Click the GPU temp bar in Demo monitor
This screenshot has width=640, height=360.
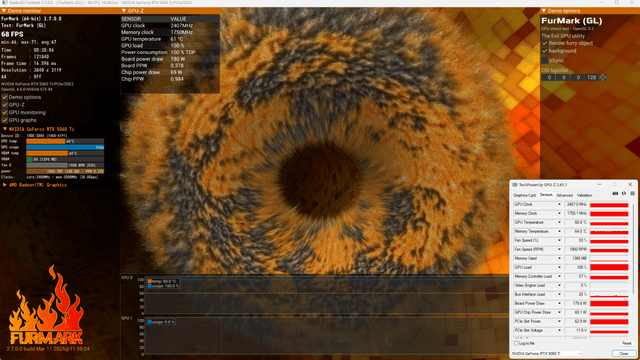click(x=65, y=141)
